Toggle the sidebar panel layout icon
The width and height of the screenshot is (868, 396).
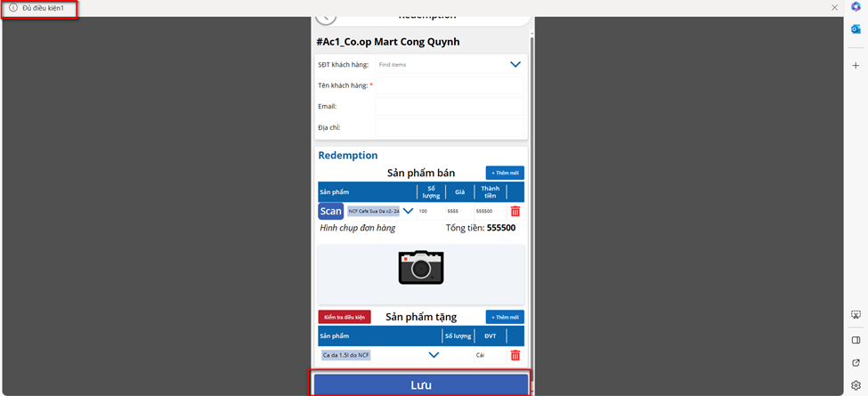856,340
